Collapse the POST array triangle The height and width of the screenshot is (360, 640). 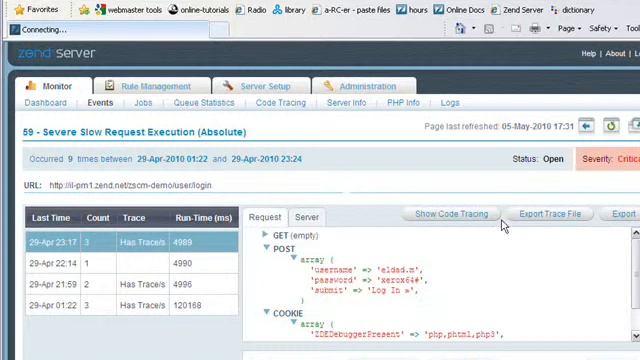pos(293,258)
